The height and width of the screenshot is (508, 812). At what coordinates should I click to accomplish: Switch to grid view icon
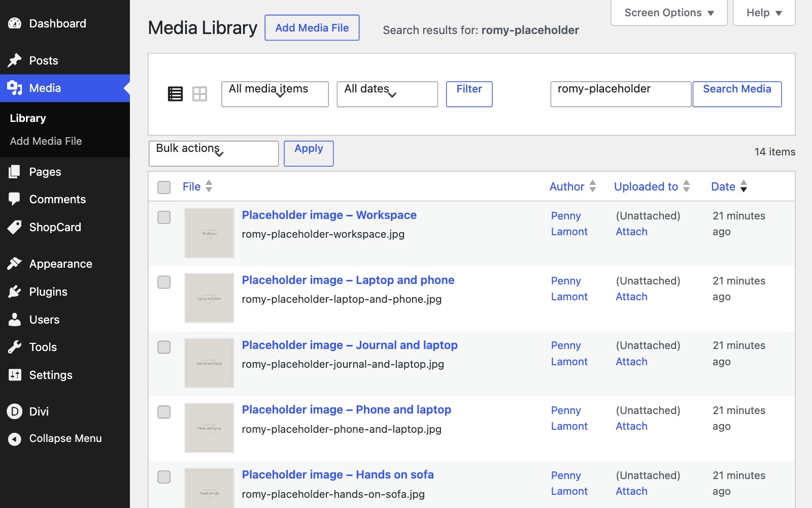pyautogui.click(x=199, y=94)
